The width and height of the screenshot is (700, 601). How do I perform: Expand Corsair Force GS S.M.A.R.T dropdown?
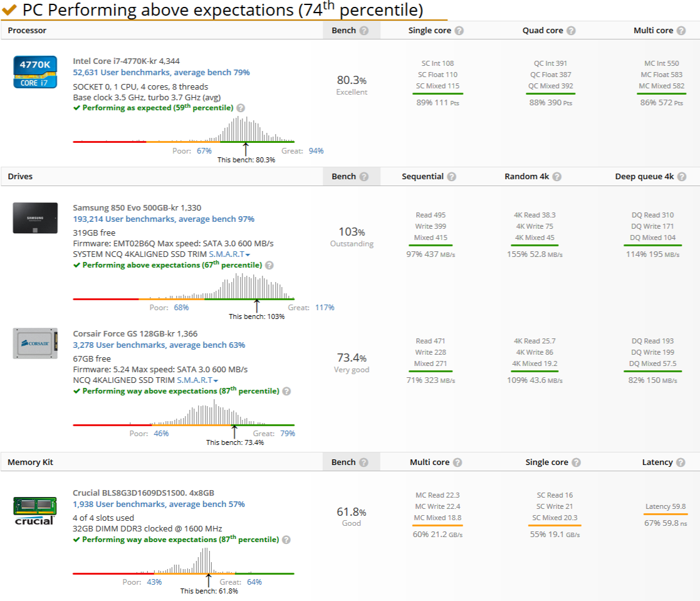197,380
